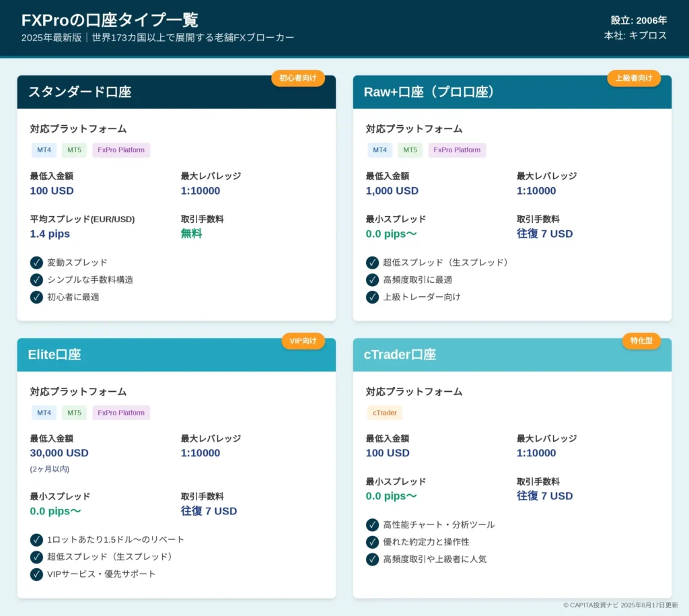This screenshot has width=689, height=616.
Task: Click the subtitle starting with 2025年最新版
Action: coord(157,38)
